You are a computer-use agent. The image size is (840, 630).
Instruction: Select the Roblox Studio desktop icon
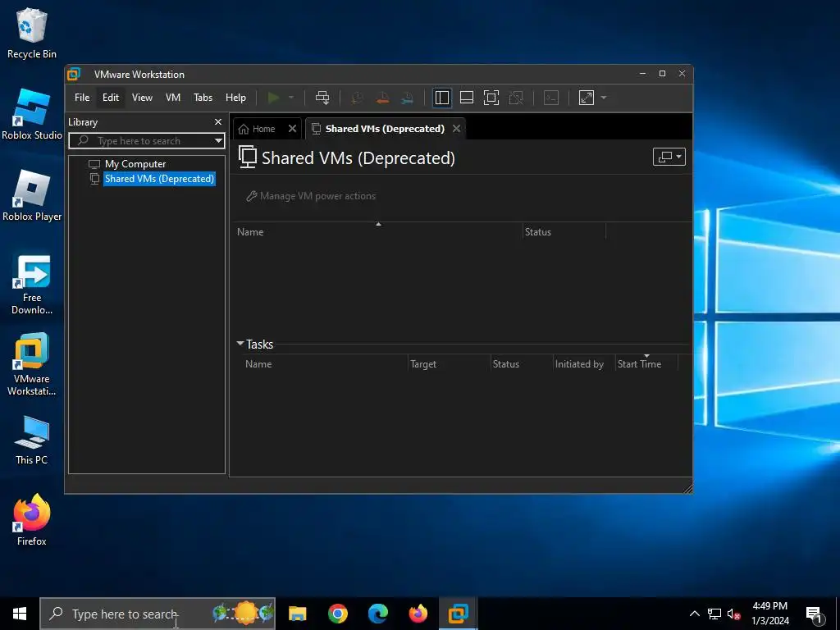(x=32, y=115)
